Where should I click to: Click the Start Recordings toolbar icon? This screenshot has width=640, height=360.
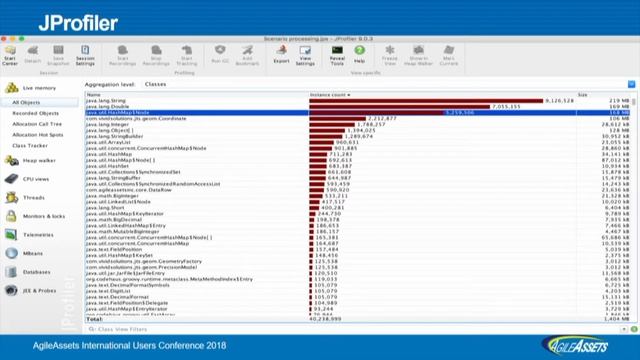pyautogui.click(x=122, y=55)
